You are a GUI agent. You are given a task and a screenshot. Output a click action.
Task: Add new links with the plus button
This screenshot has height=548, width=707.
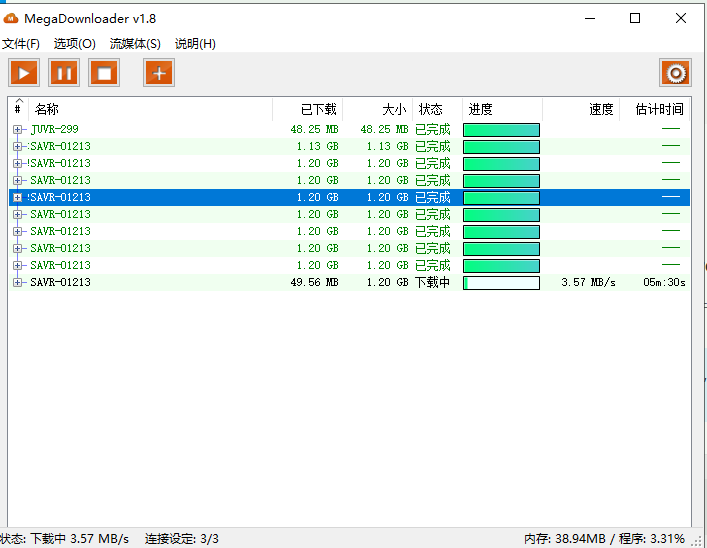point(159,73)
